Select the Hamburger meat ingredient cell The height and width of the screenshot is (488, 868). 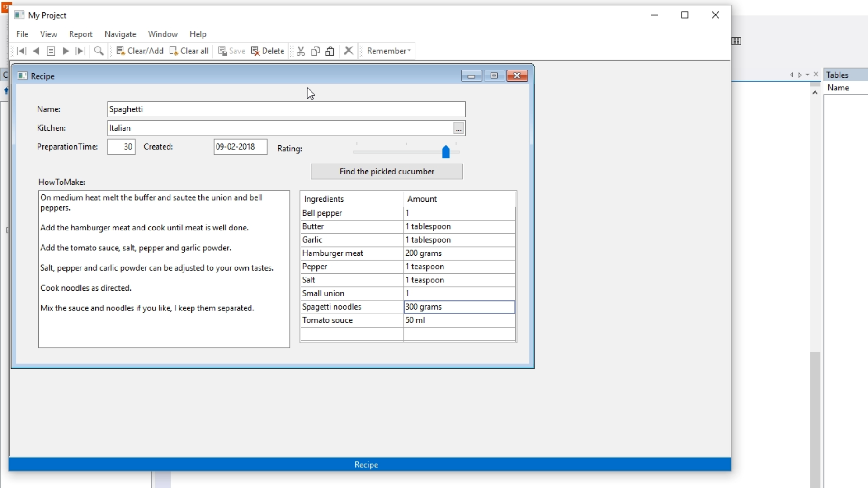coord(351,253)
